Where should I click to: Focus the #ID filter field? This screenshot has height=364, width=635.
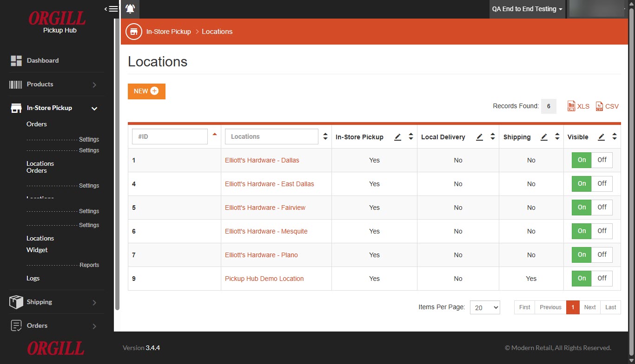coord(170,136)
